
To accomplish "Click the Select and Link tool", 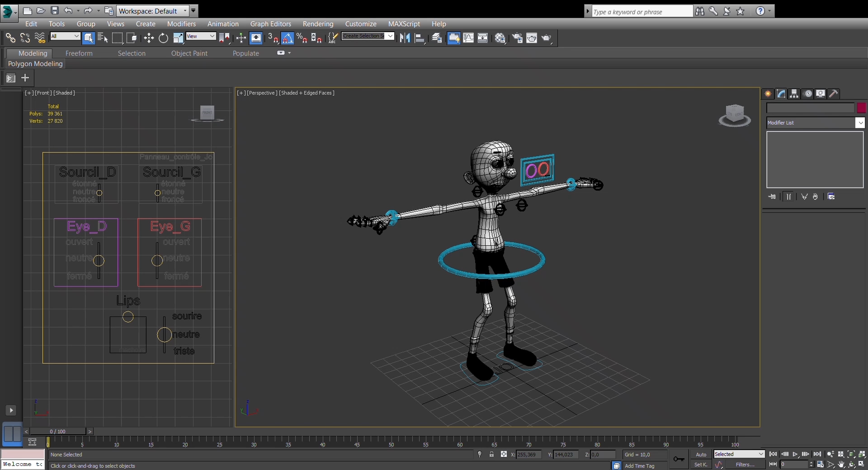I will pyautogui.click(x=10, y=38).
